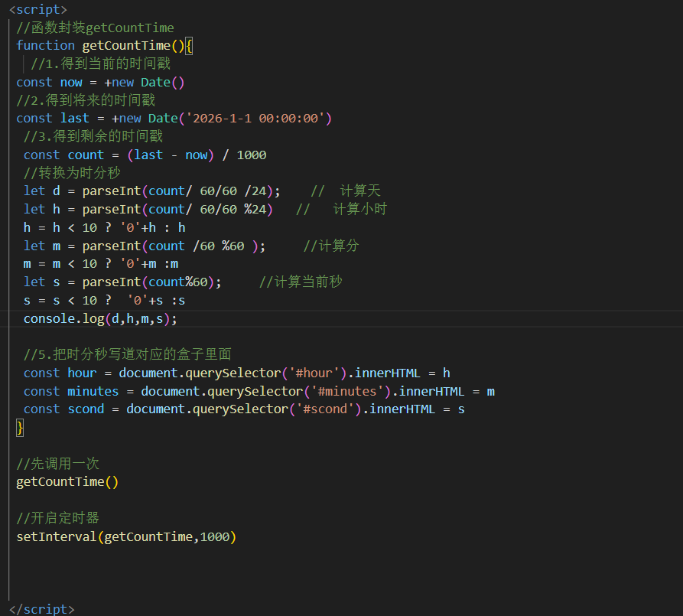Click the line 'function getCountTime(){'
The width and height of the screenshot is (683, 616).
click(x=105, y=45)
